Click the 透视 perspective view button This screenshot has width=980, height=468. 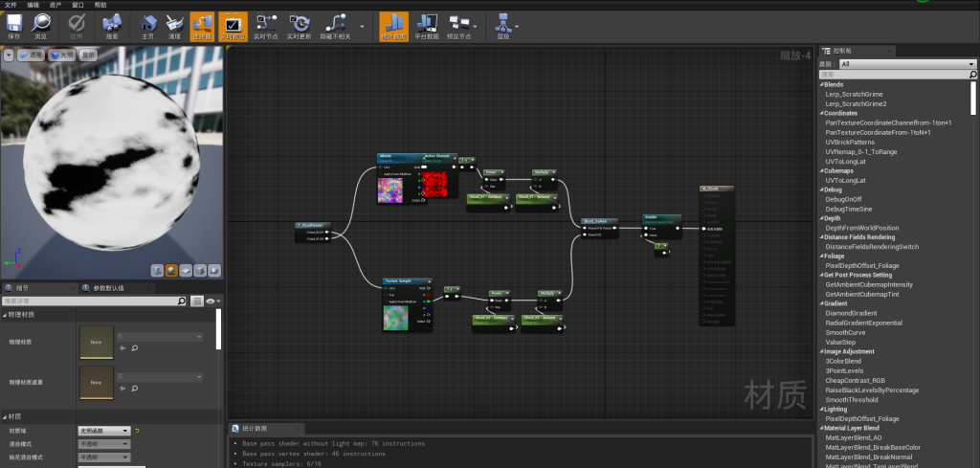[x=31, y=55]
